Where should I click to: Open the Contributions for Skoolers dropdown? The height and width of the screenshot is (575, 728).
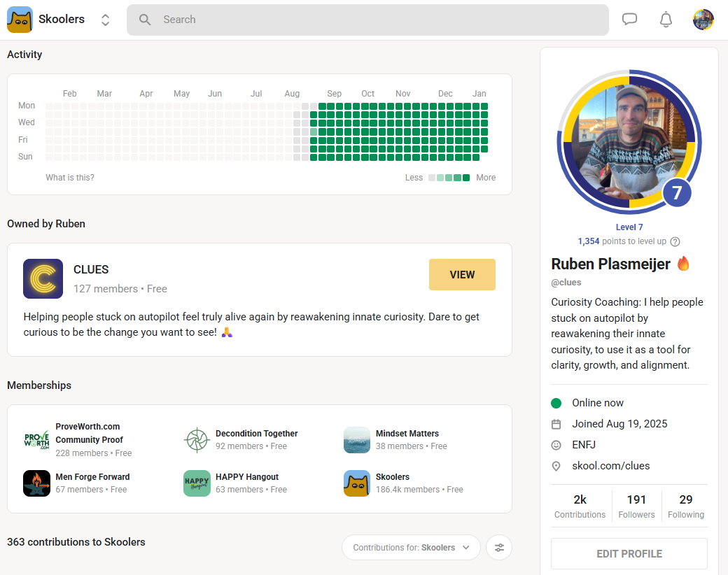click(x=411, y=548)
